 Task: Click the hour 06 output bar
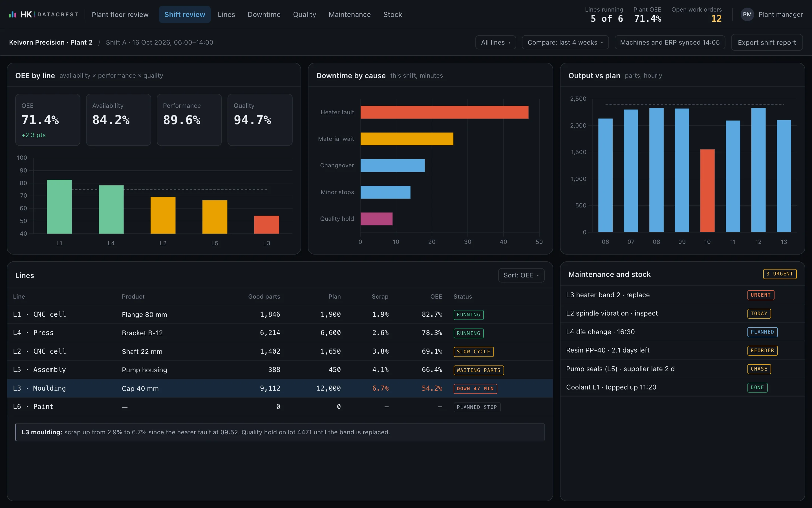coord(605,175)
